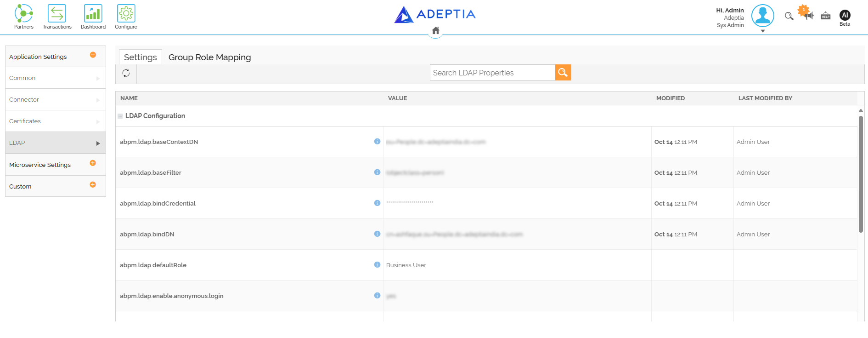Open the Dashboard chart icon

[x=93, y=14]
